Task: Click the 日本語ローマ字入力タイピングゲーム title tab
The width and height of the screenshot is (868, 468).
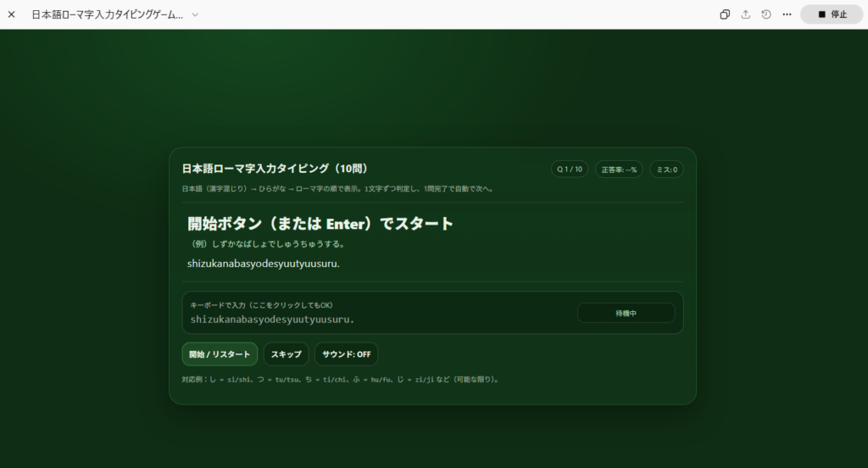Action: 107,14
